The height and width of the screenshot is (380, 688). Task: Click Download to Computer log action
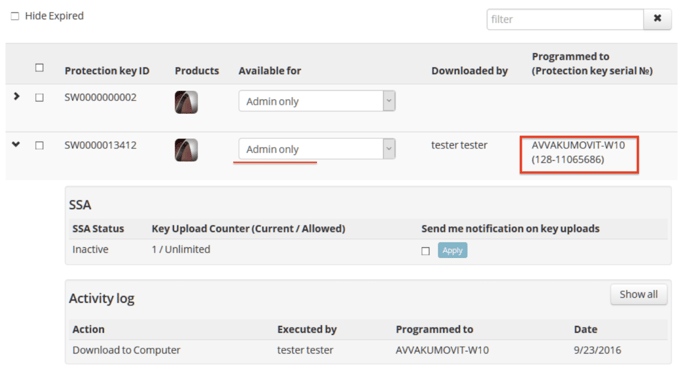tap(126, 350)
